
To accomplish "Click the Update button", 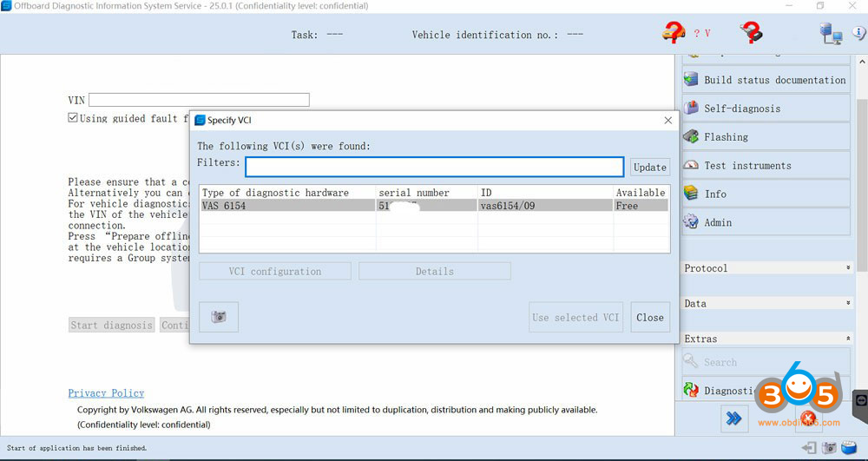I will click(650, 168).
